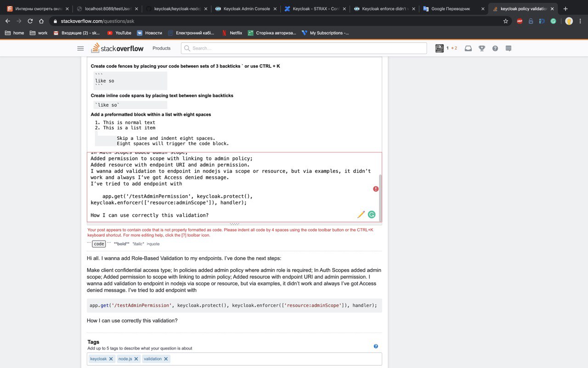This screenshot has height=368, width=588.
Task: Click the Grammarly icon in the editor
Action: 372,214
